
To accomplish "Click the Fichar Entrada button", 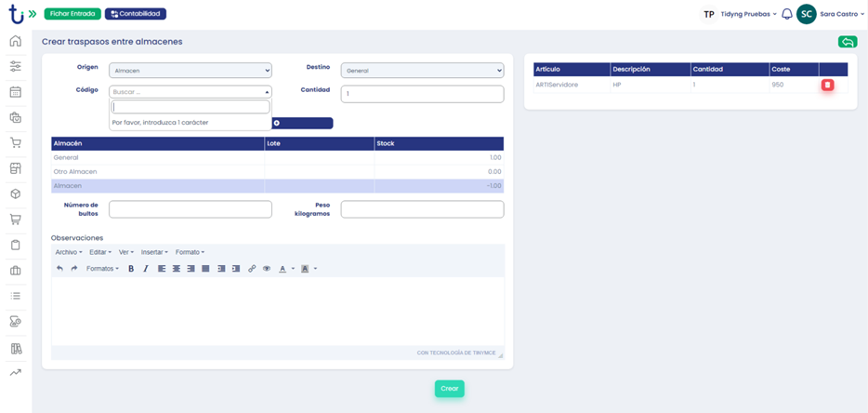I will (x=72, y=14).
